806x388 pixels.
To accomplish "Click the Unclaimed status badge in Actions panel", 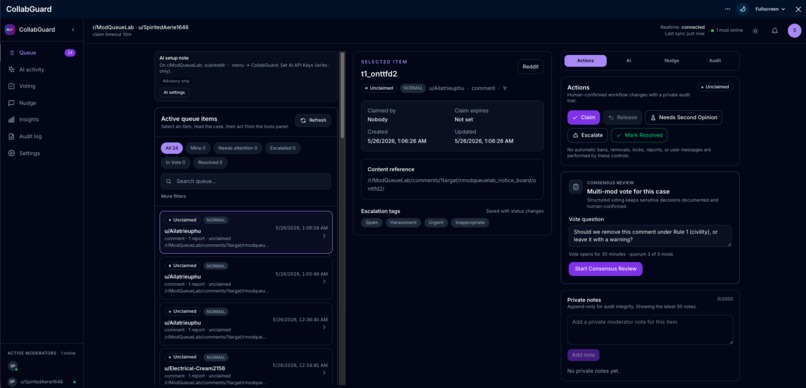I will (715, 87).
